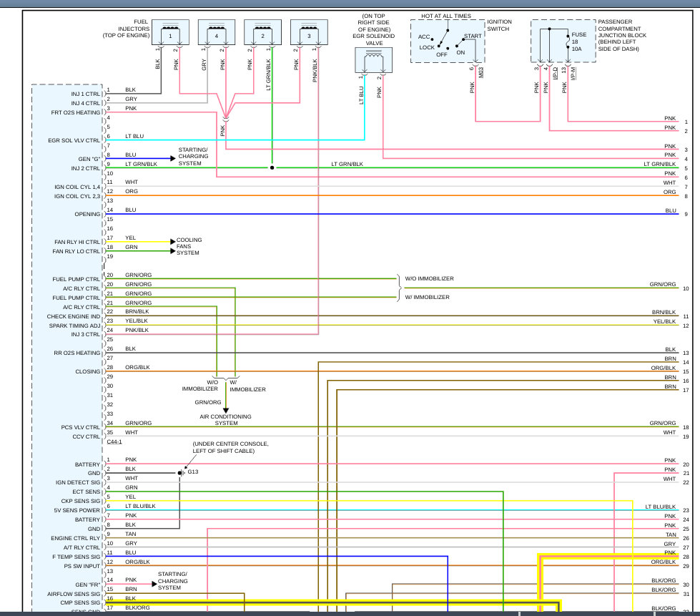The height and width of the screenshot is (616, 700).
Task: Click continuation number 23 on LT BLU/BLK wire
Action: coord(686,511)
